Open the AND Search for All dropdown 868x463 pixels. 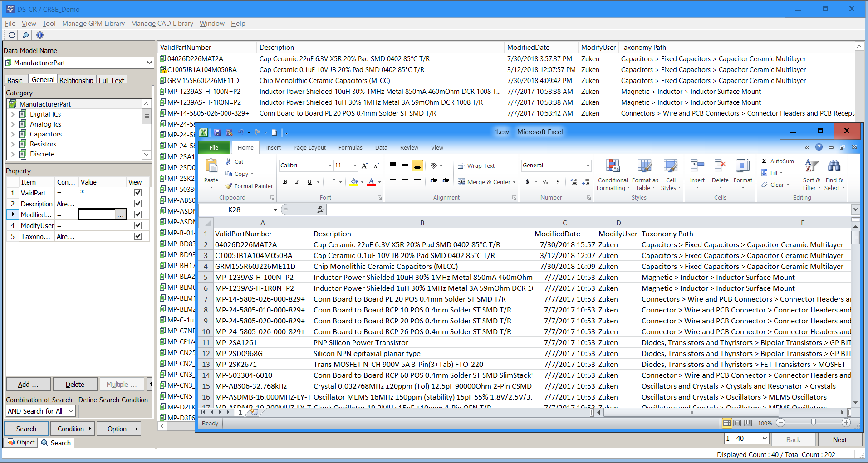40,411
